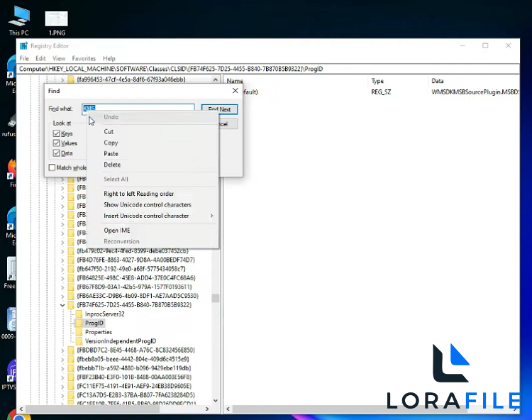Open the Help menu

click(109, 58)
